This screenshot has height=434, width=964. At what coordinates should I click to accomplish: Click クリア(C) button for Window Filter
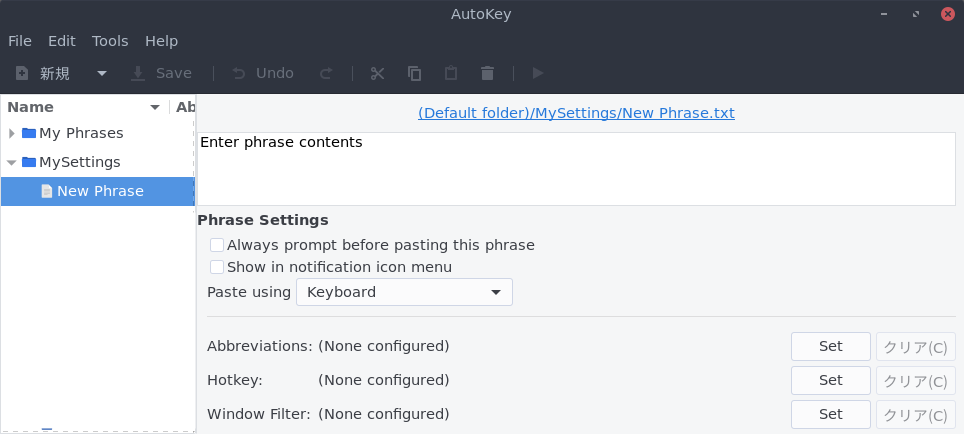click(x=915, y=415)
